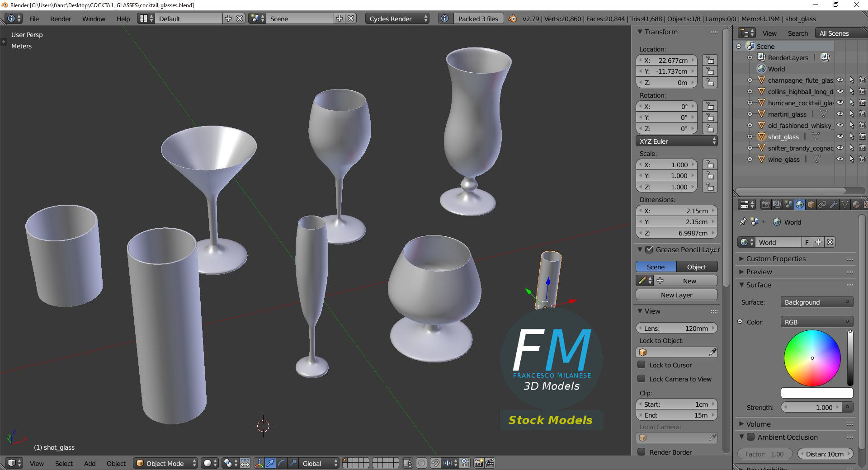
Task: Enable the Ambient Occlusion checkbox
Action: (750, 437)
